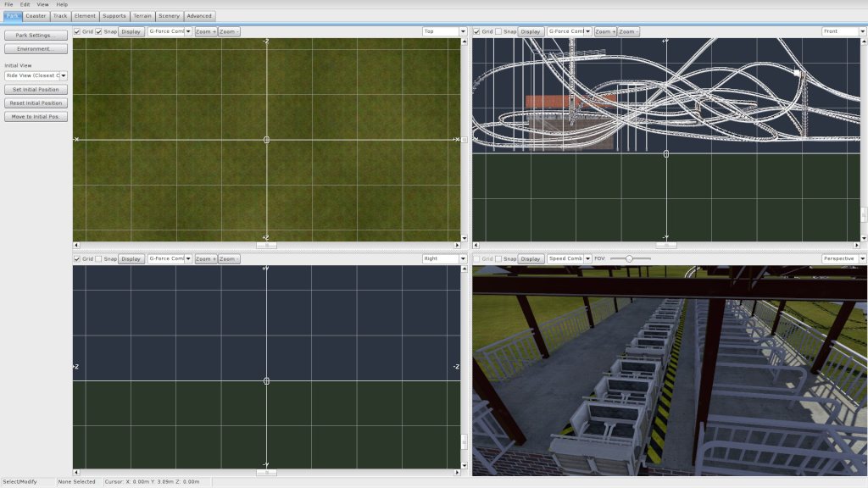Enable Snap in the Front view
868x488 pixels.
498,31
